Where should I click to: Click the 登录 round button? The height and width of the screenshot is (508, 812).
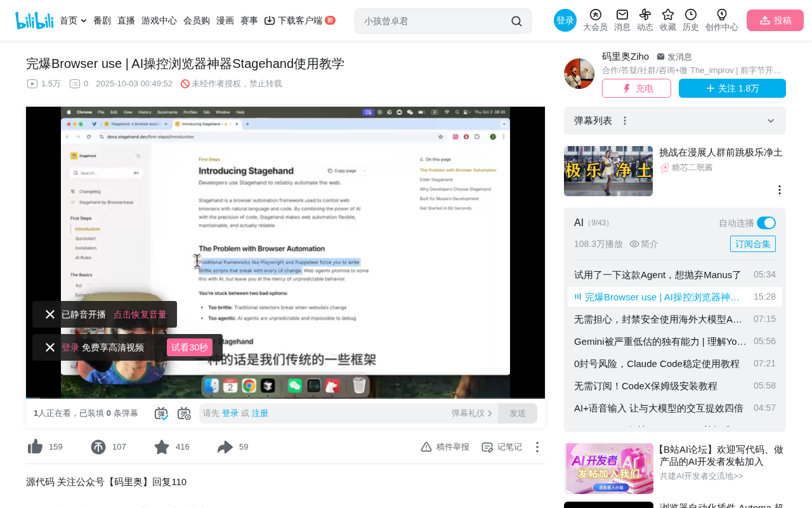565,20
